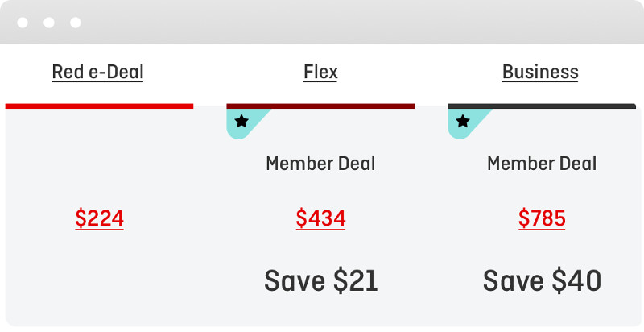Select the $224 Red e-Deal fare
Image resolution: width=644 pixels, height=332 pixels.
(x=99, y=218)
